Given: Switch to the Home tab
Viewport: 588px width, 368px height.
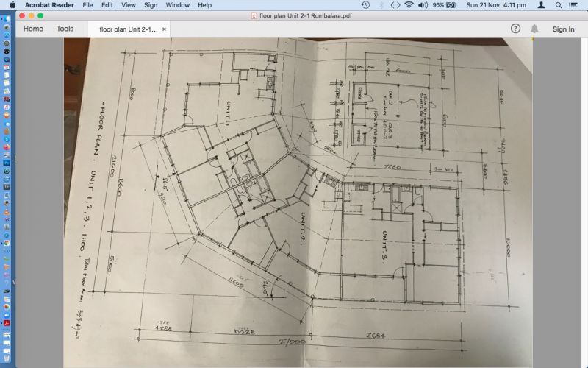Looking at the screenshot, I should 33,29.
